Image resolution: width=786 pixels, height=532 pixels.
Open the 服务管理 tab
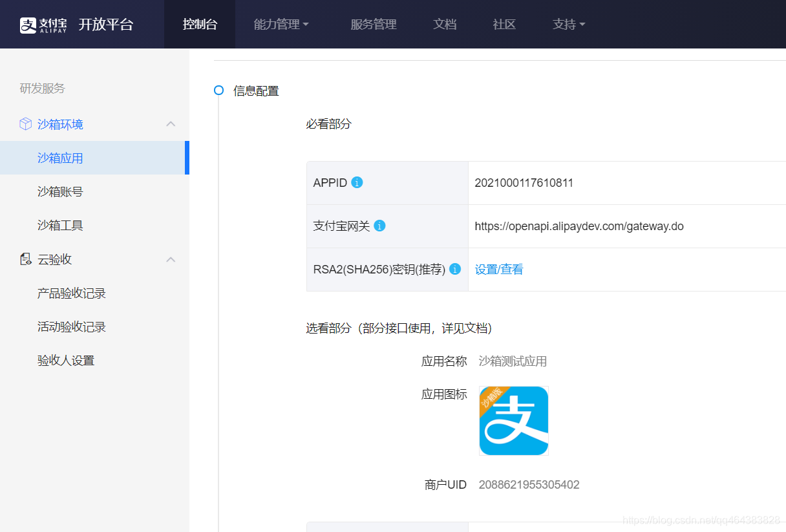coord(374,25)
